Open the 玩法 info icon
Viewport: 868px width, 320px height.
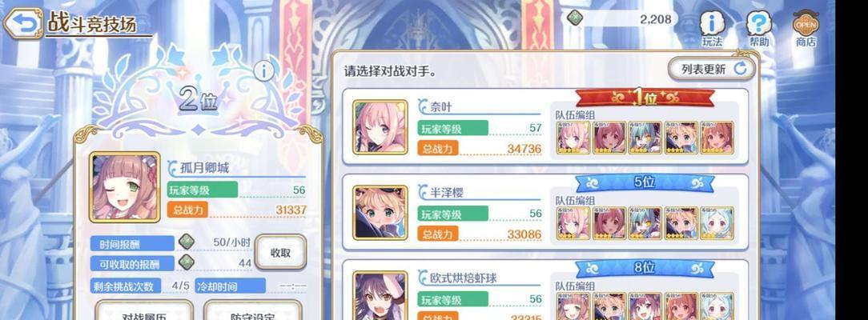[x=713, y=29]
